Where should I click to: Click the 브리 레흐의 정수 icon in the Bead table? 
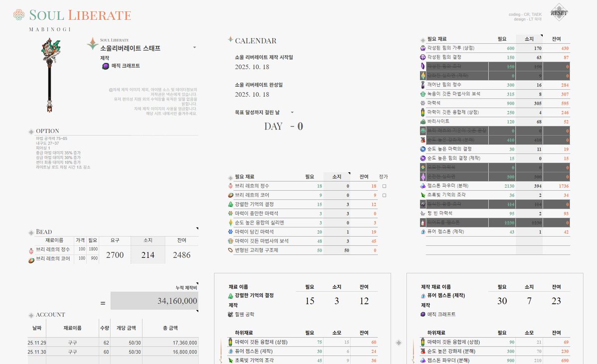(x=31, y=251)
